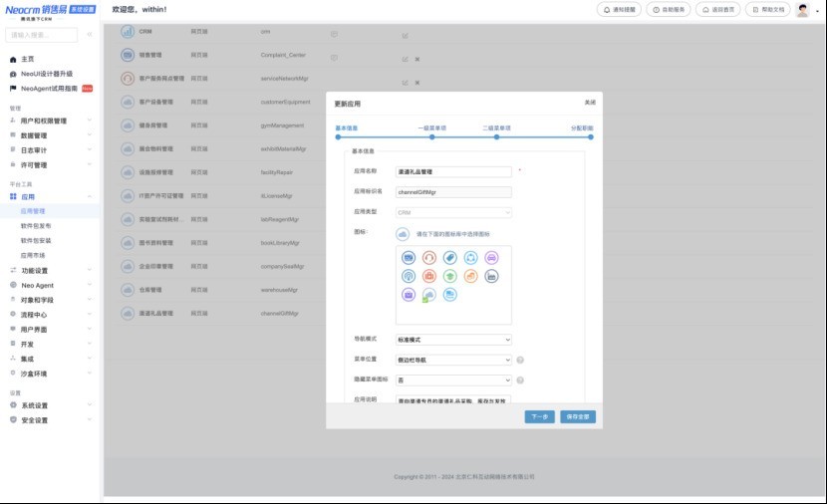This screenshot has width=827, height=504.
Task: Click edit icon in 销售管理 row
Action: pyautogui.click(x=406, y=60)
